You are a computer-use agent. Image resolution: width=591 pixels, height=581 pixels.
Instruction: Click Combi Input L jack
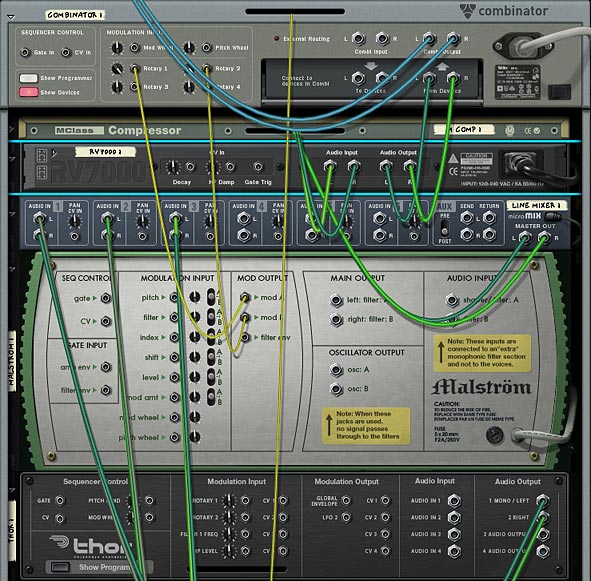click(x=358, y=38)
